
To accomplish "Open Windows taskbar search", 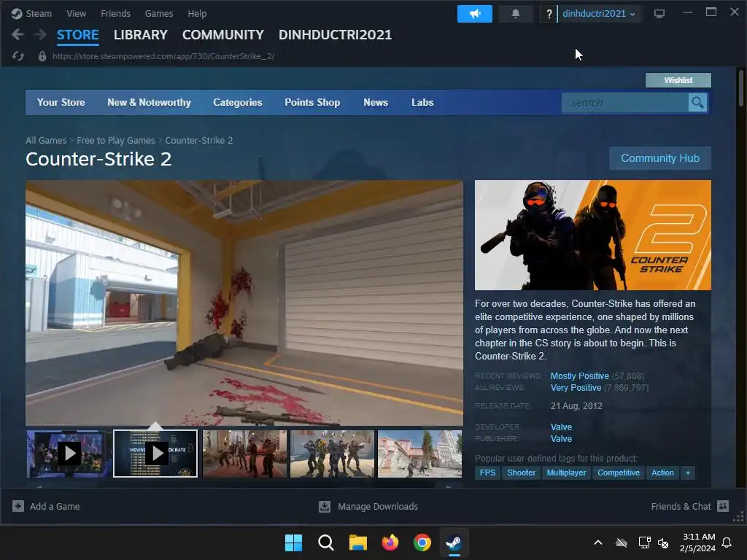I will (326, 542).
